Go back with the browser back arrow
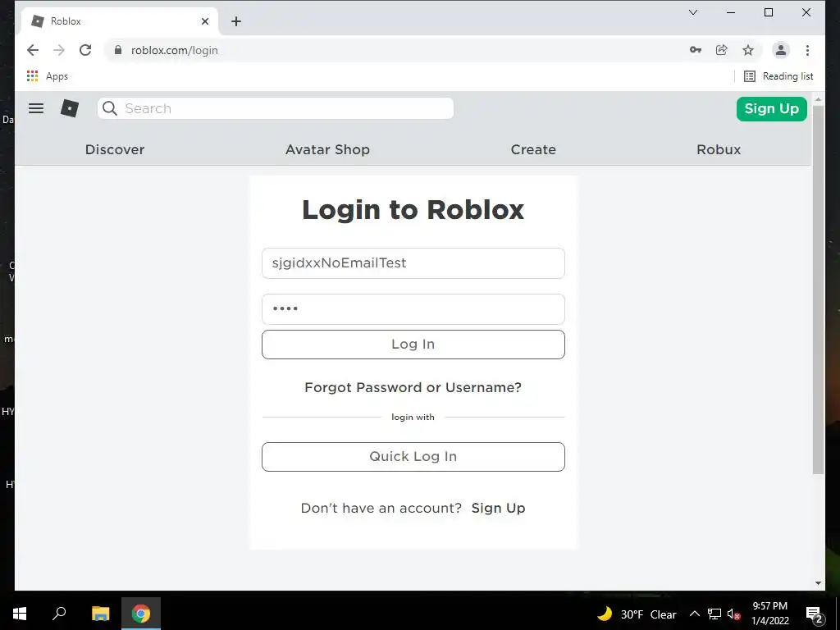The height and width of the screenshot is (630, 840). point(33,50)
